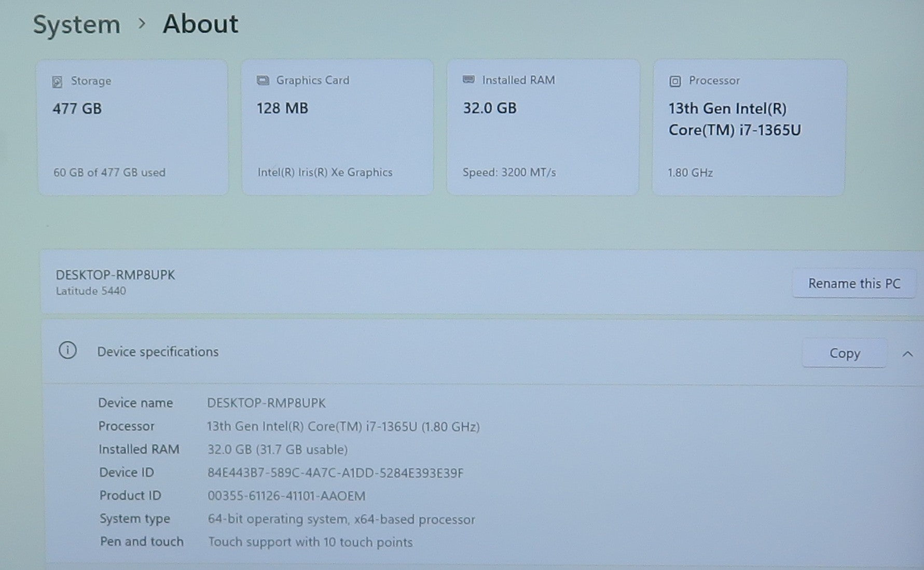The width and height of the screenshot is (924, 570).
Task: Select the Installed RAM 32.0 GB card
Action: (543, 128)
